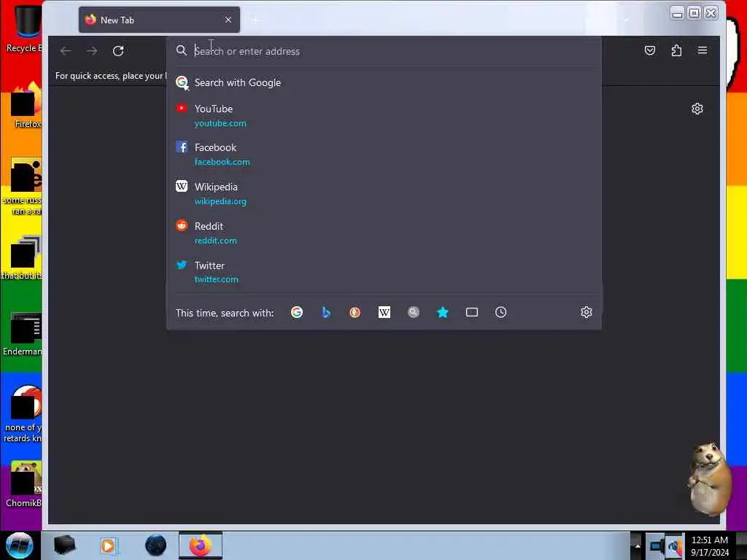Maximize the Firefox window

click(694, 13)
